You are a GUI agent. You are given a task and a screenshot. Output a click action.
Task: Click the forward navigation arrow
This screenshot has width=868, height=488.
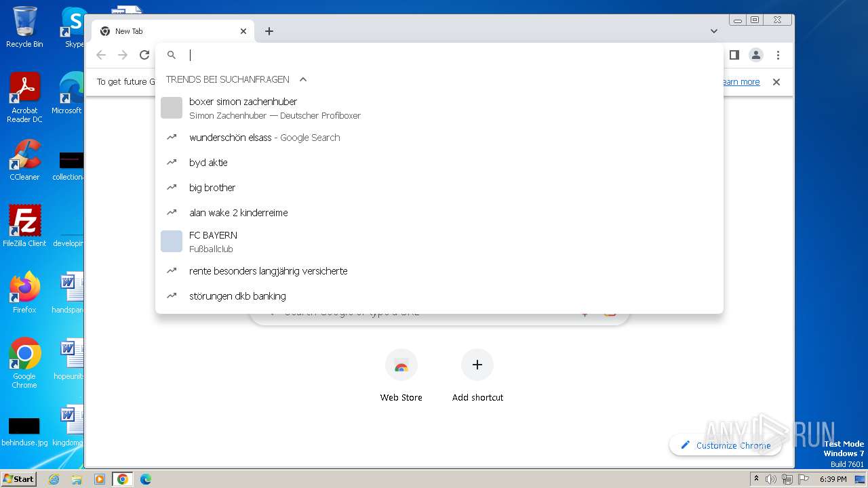[123, 55]
